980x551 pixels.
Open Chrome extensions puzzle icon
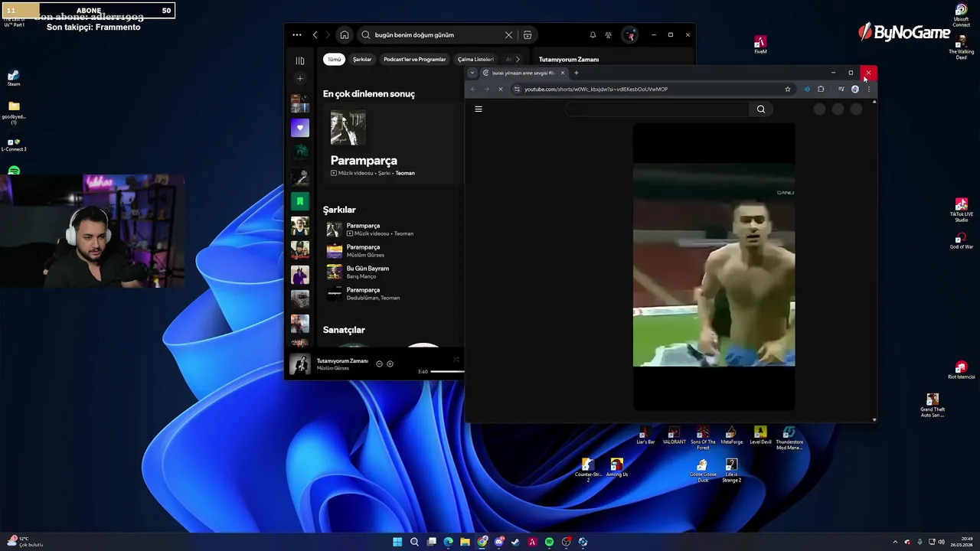click(x=821, y=90)
